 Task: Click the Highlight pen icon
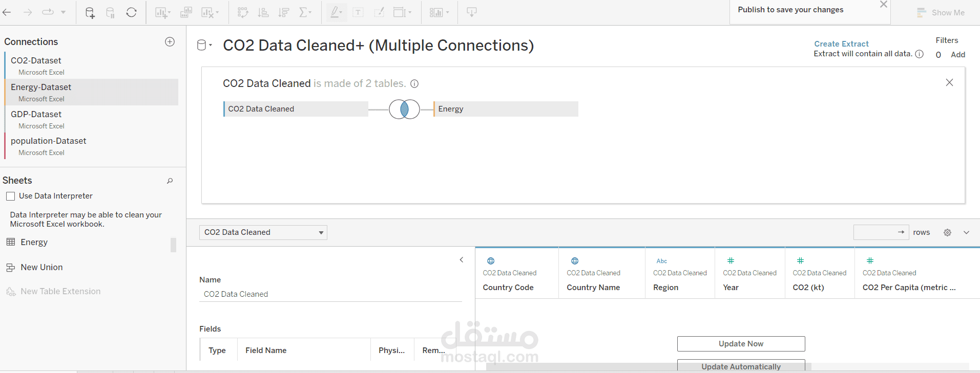336,12
